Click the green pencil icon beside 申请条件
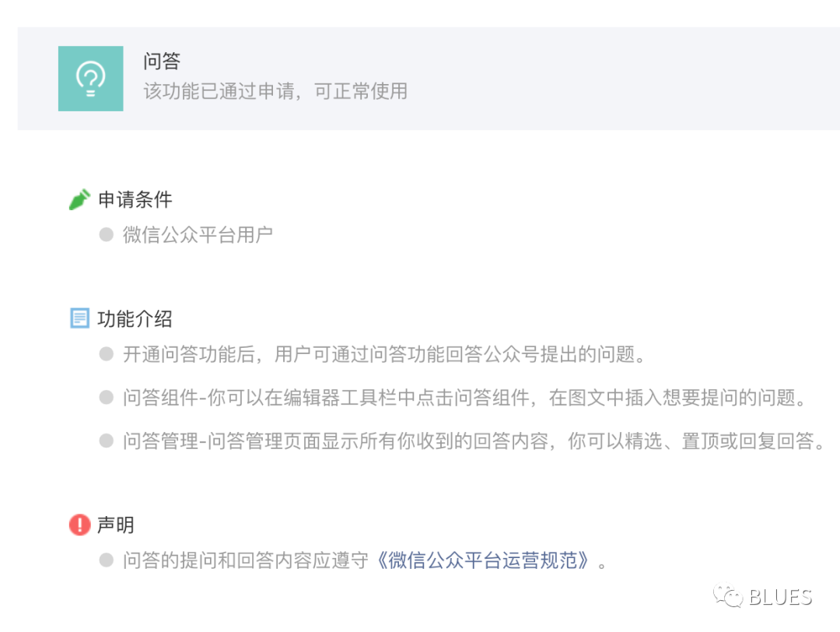 point(79,199)
